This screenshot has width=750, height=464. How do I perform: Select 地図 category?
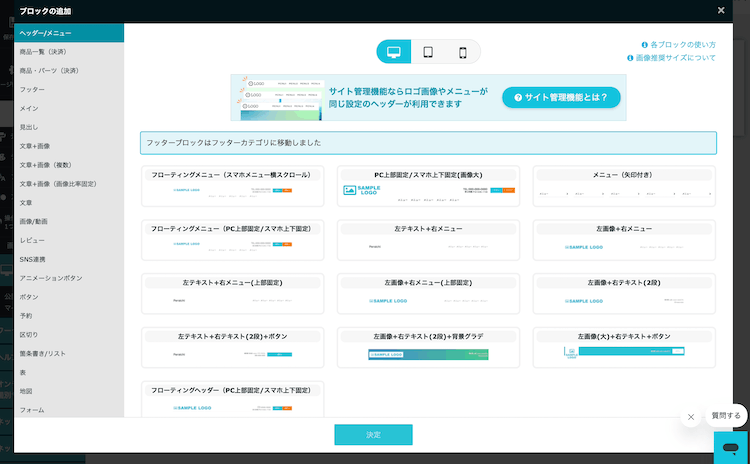69,391
